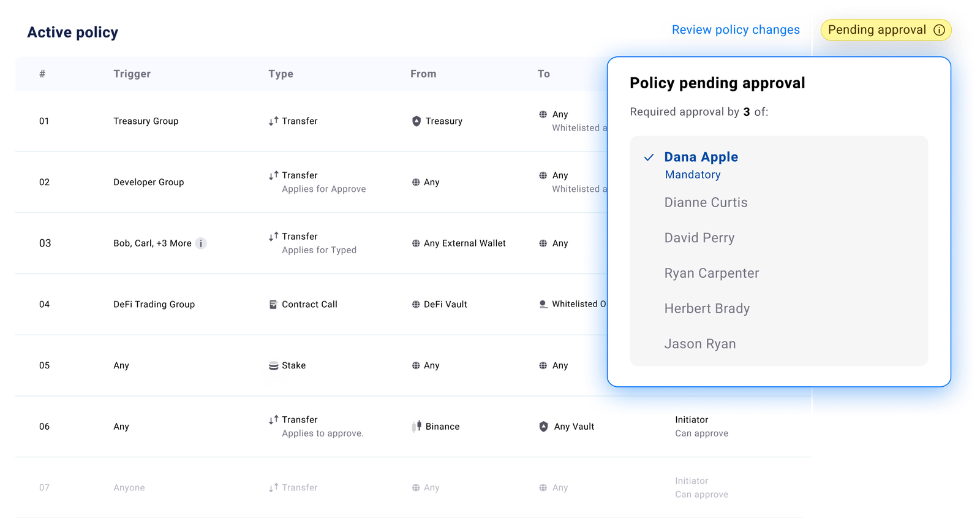Click the info icon on Pending approval badge
The image size is (980, 518).
[939, 30]
